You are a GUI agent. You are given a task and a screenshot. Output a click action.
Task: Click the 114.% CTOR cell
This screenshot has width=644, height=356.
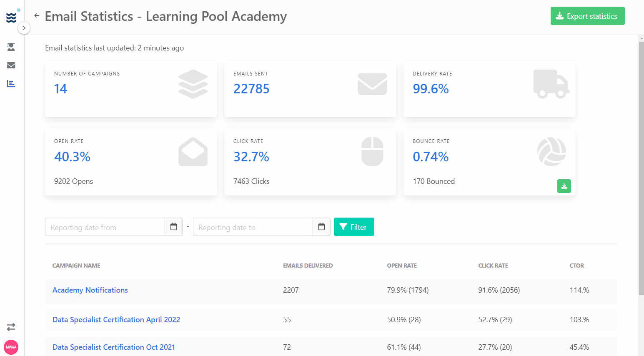[579, 290]
